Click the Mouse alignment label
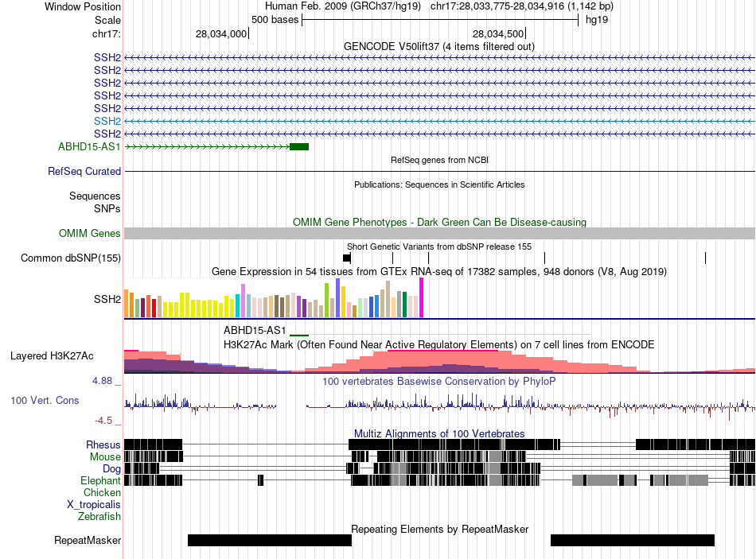The height and width of the screenshot is (559, 756). [x=105, y=457]
